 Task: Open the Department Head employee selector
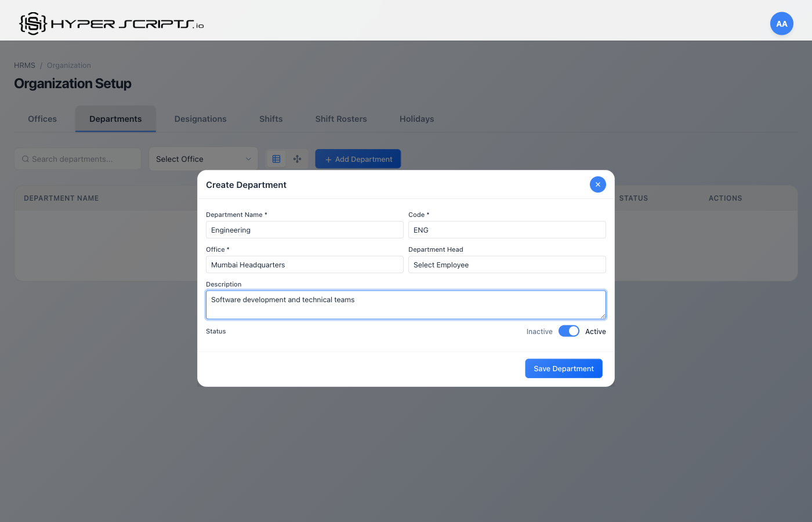[507, 264]
